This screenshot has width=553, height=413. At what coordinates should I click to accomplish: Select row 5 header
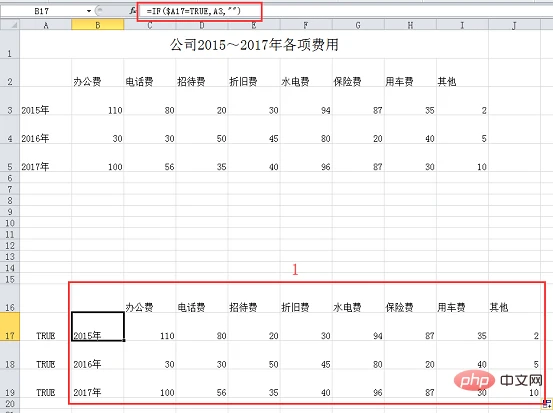(x=10, y=158)
